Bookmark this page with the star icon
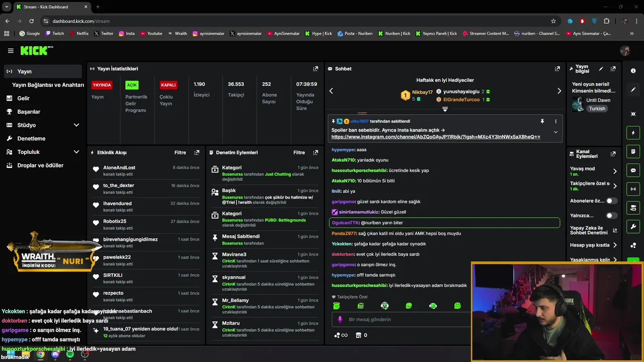This screenshot has width=644, height=362. 553,21
